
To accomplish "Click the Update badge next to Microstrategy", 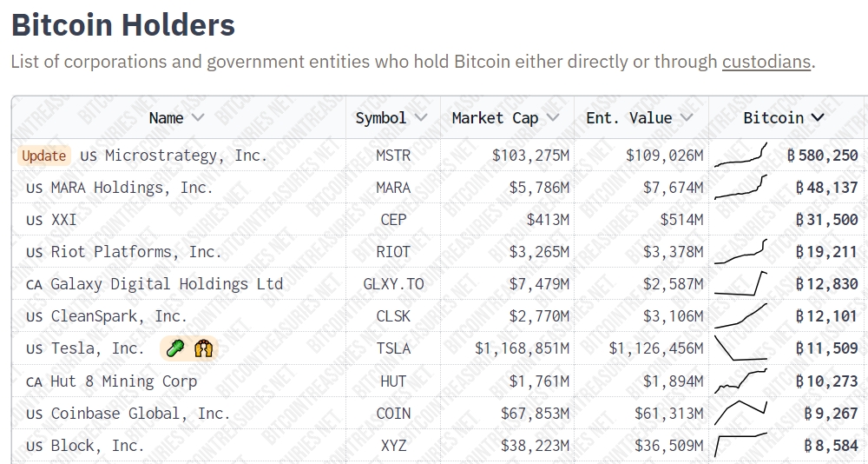I will point(43,156).
